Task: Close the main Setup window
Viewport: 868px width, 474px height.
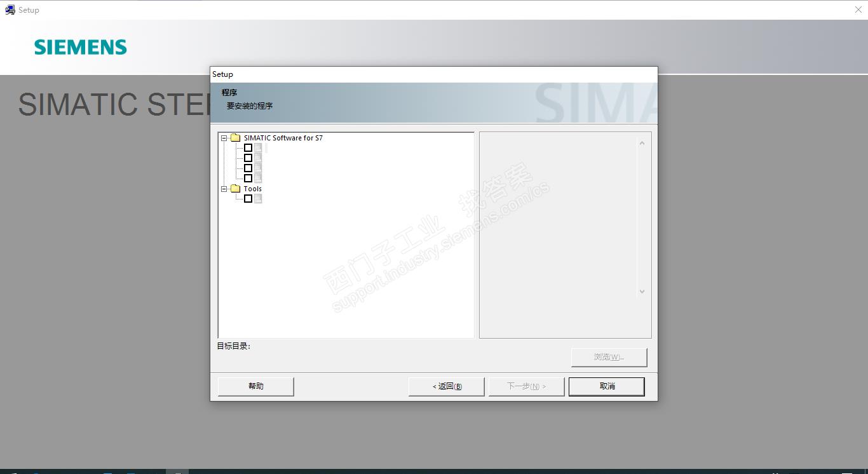Action: pyautogui.click(x=858, y=10)
